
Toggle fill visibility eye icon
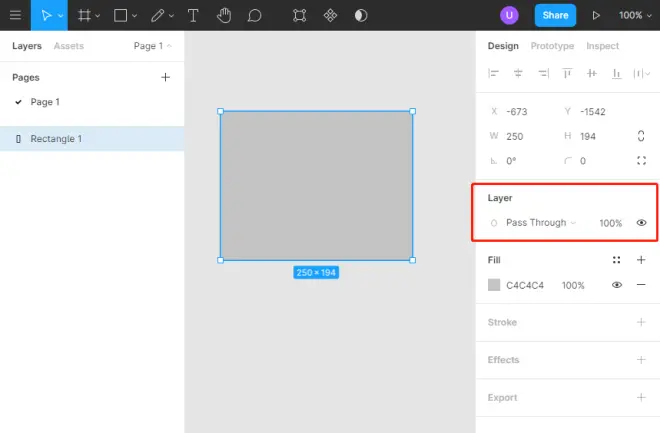pyautogui.click(x=617, y=285)
